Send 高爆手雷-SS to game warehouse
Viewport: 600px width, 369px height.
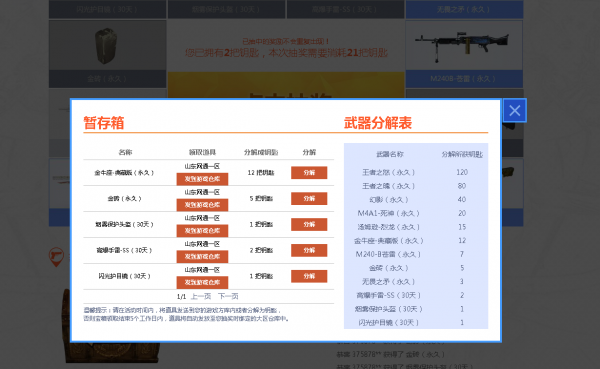pos(202,256)
